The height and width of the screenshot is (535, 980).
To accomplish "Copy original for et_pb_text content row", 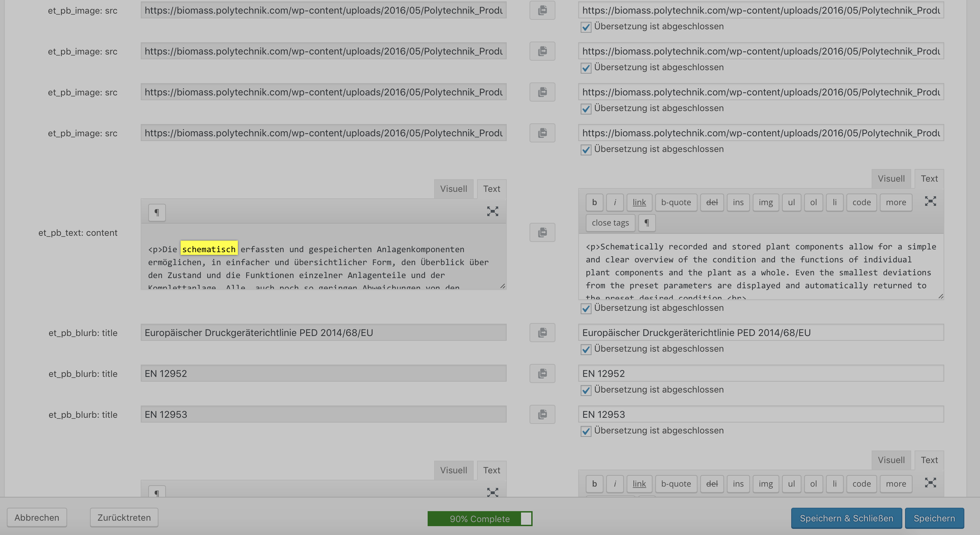I will tap(542, 232).
